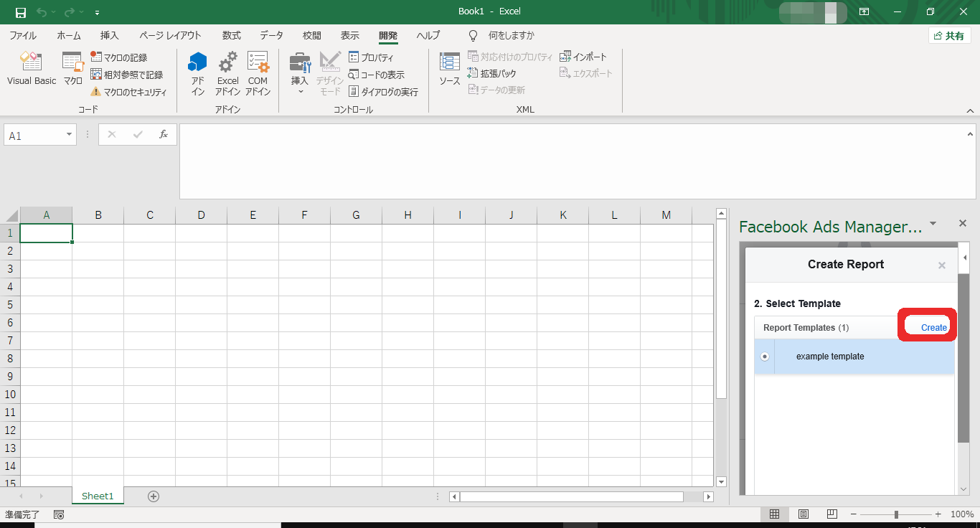
Task: Open the ヘルプ tab
Action: 428,36
